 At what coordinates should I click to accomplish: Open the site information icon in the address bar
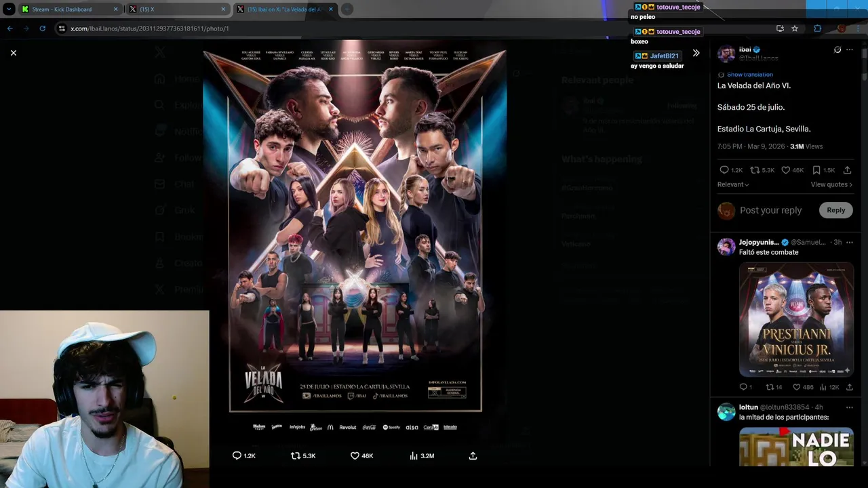click(62, 28)
